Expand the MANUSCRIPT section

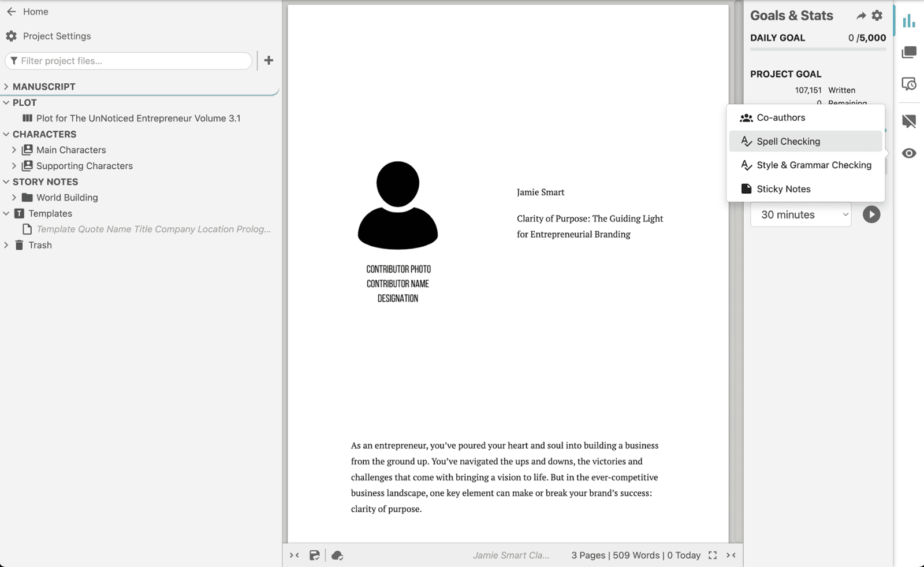pyautogui.click(x=6, y=87)
